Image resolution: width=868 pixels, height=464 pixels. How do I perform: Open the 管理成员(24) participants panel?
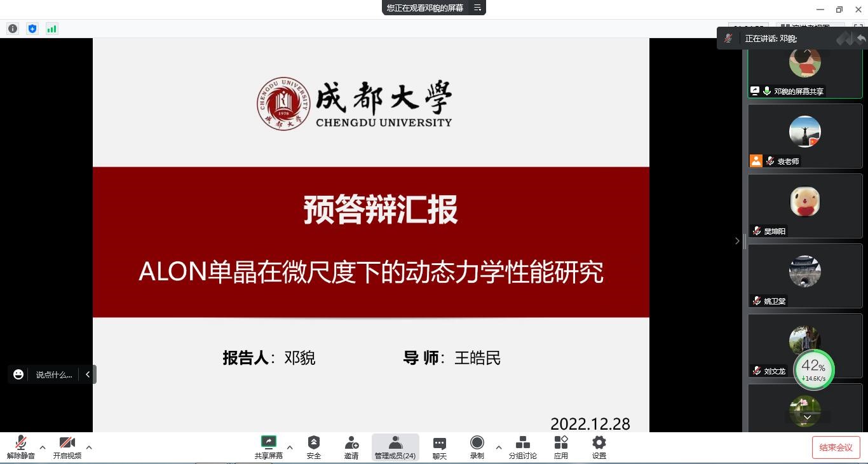tap(395, 447)
